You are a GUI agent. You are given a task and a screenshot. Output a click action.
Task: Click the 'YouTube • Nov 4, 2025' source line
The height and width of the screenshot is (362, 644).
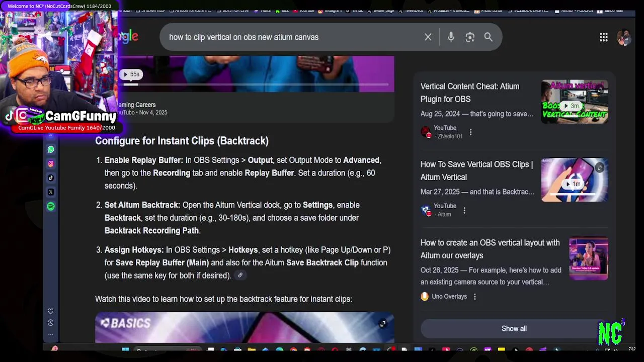coord(143,113)
